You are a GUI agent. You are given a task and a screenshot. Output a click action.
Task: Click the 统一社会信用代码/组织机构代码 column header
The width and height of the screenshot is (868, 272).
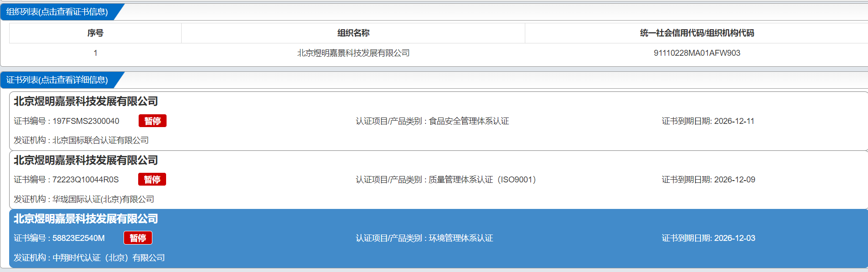coord(696,33)
